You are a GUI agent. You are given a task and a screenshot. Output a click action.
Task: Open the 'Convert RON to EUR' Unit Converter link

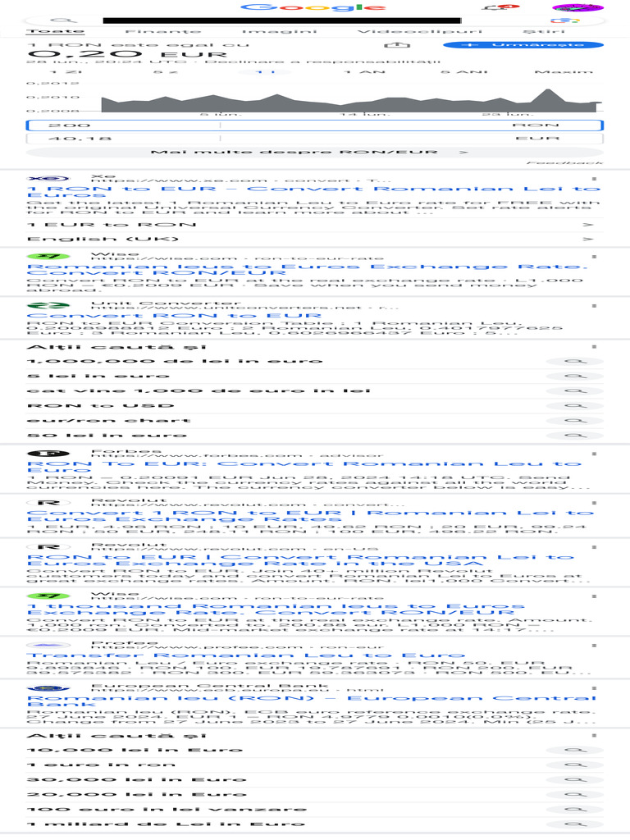pos(174,316)
